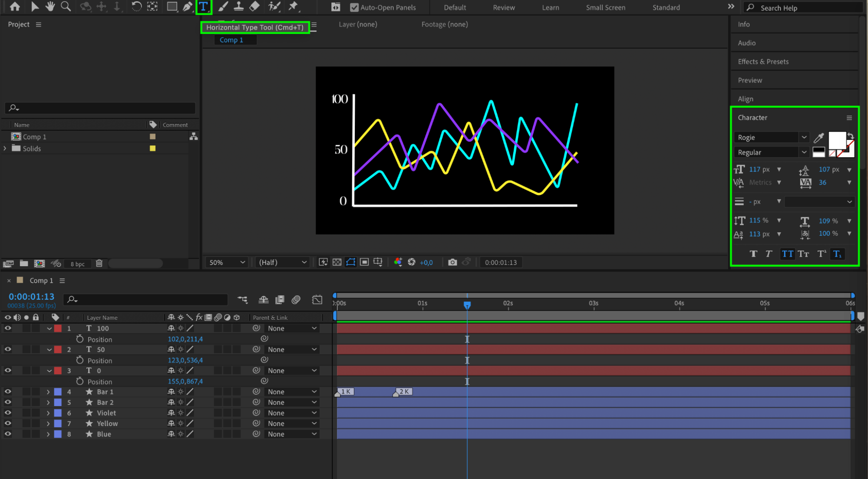868x479 pixels.
Task: Select the Eraser tool
Action: (x=254, y=7)
